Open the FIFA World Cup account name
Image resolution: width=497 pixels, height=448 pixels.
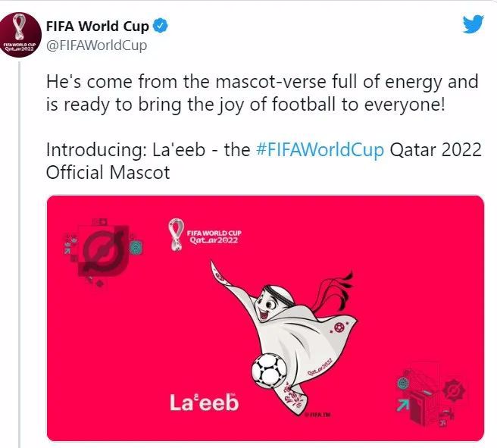point(98,27)
